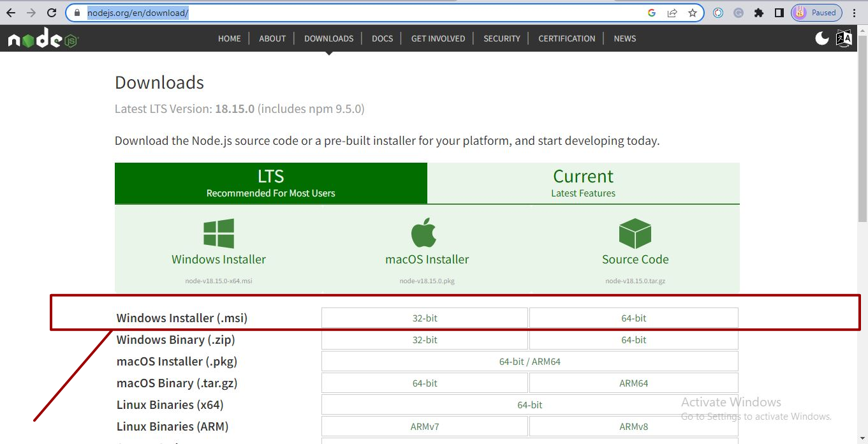
Task: Open ABOUT in navigation menu
Action: click(272, 38)
